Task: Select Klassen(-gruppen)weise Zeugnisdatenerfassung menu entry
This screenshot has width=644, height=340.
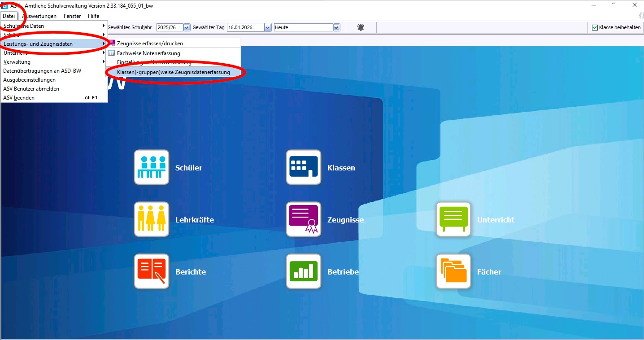Action: coord(173,72)
